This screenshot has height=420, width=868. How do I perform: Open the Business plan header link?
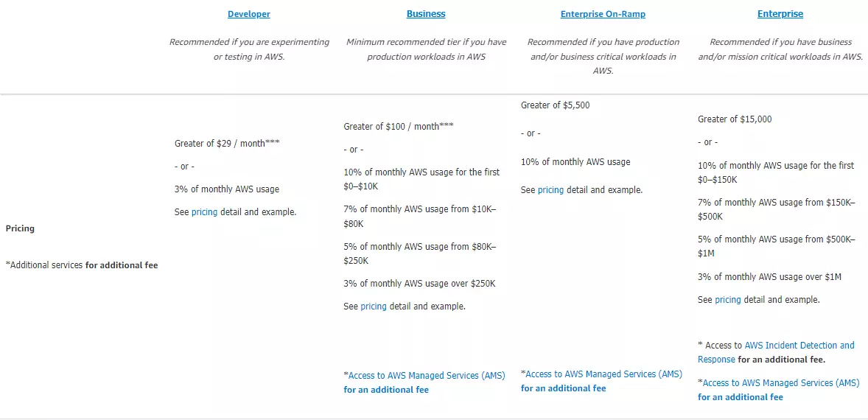click(x=426, y=14)
